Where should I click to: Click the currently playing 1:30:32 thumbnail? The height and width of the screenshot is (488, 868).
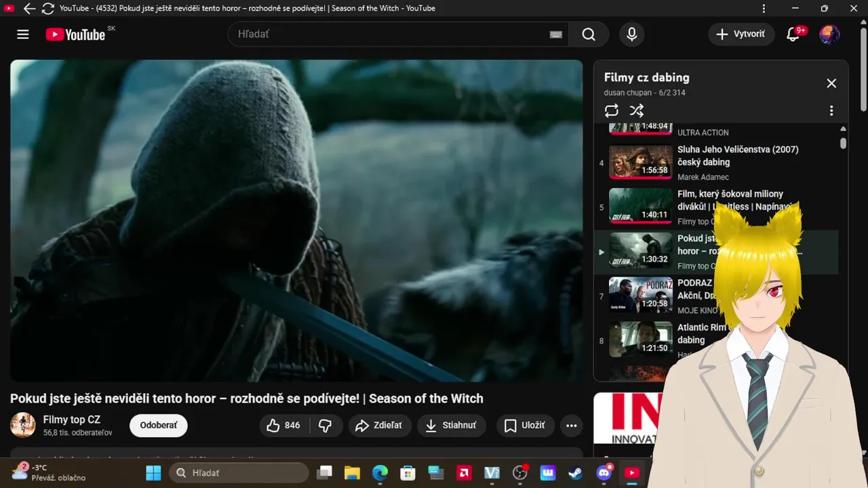pyautogui.click(x=641, y=251)
